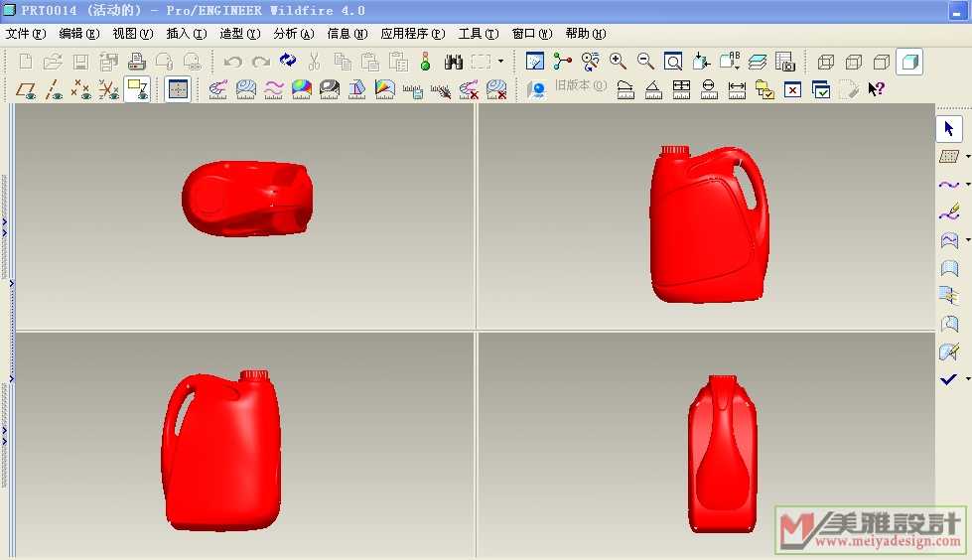Delete all curvature analyses icon
972x560 pixels.
click(x=469, y=90)
